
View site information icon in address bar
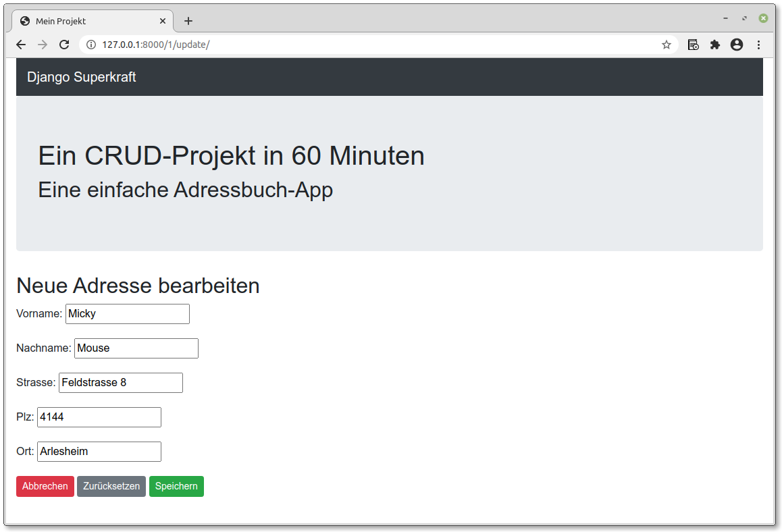click(91, 45)
